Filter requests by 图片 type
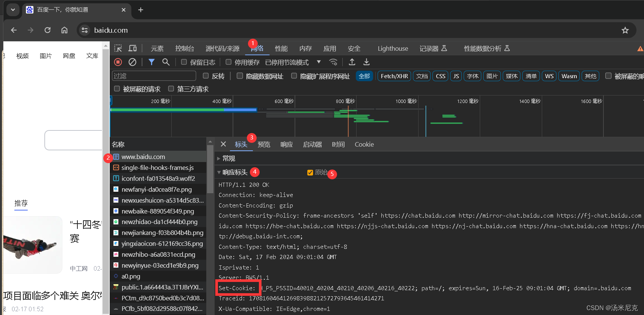This screenshot has height=315, width=644. tap(492, 76)
